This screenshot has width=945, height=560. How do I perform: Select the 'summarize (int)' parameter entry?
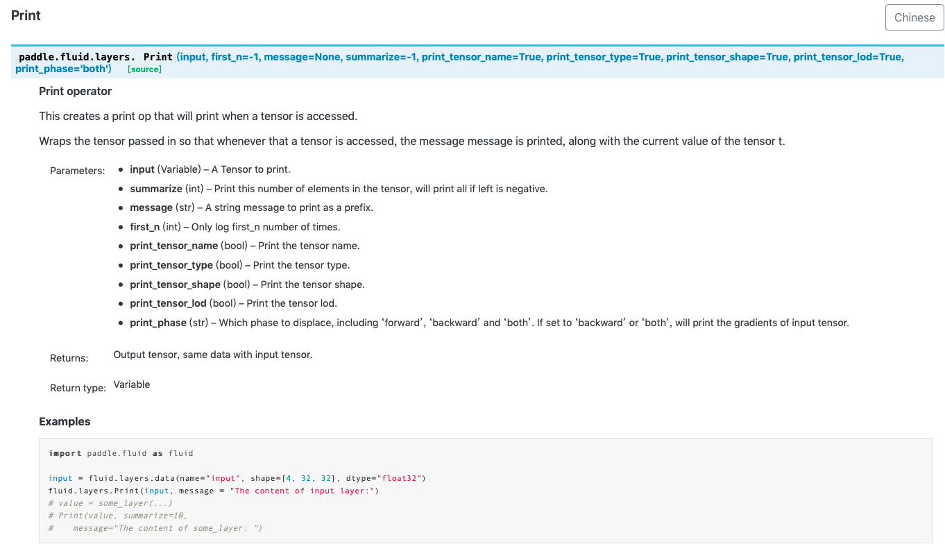click(x=339, y=189)
